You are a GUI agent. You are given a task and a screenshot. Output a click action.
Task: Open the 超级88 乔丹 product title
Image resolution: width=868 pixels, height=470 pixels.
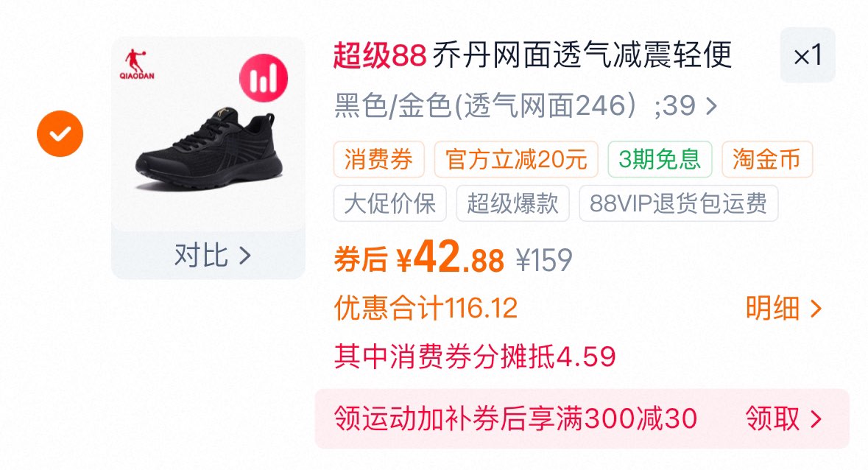coord(532,55)
